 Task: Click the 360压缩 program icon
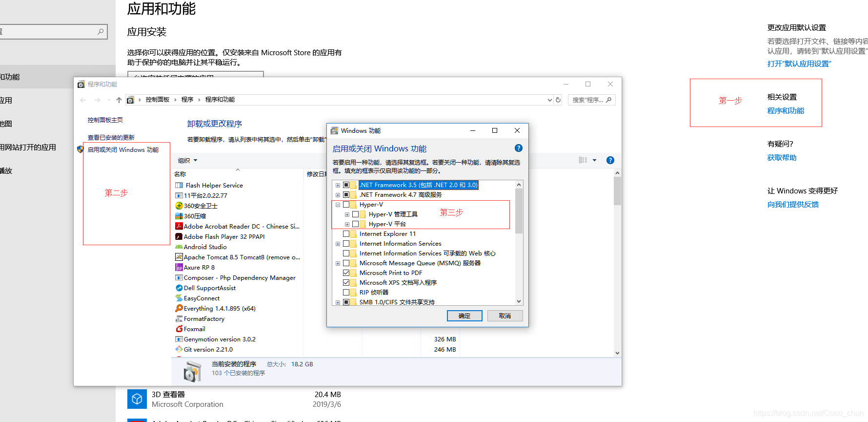pyautogui.click(x=179, y=216)
